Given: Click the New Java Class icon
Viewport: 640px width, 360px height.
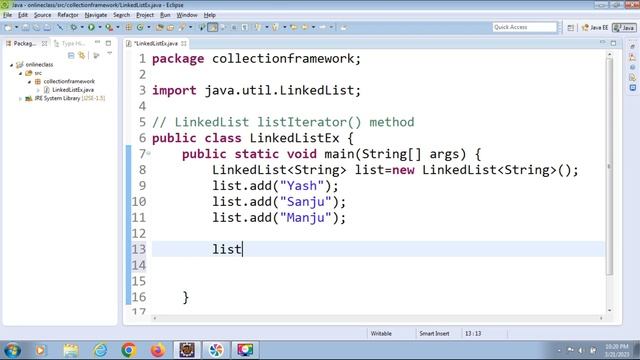Looking at the screenshot, I should pos(140,27).
